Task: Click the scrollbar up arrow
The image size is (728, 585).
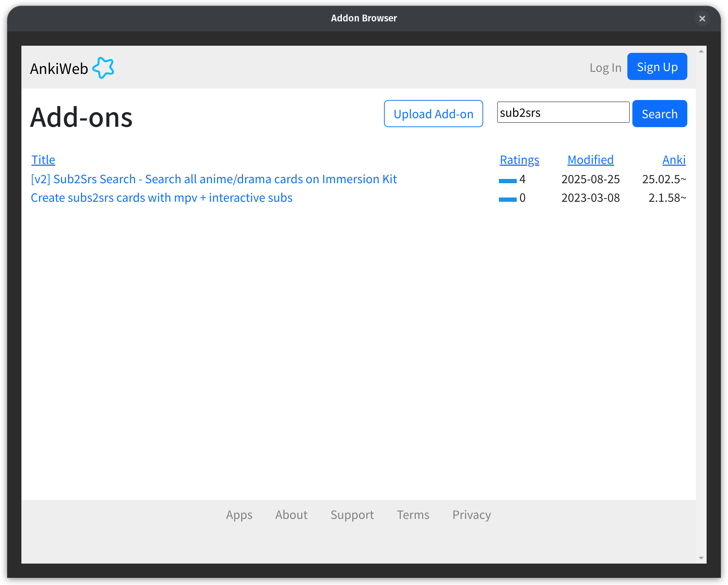Action: 701,51
